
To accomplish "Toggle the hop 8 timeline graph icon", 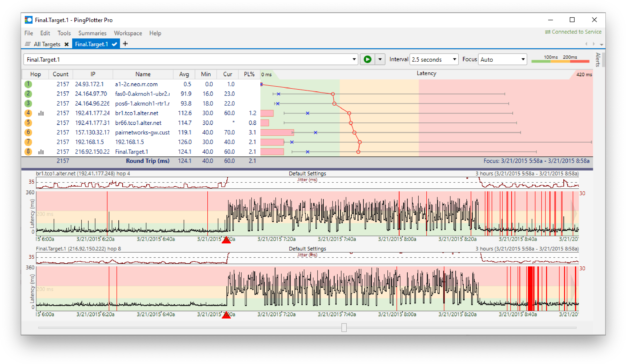I will (41, 152).
